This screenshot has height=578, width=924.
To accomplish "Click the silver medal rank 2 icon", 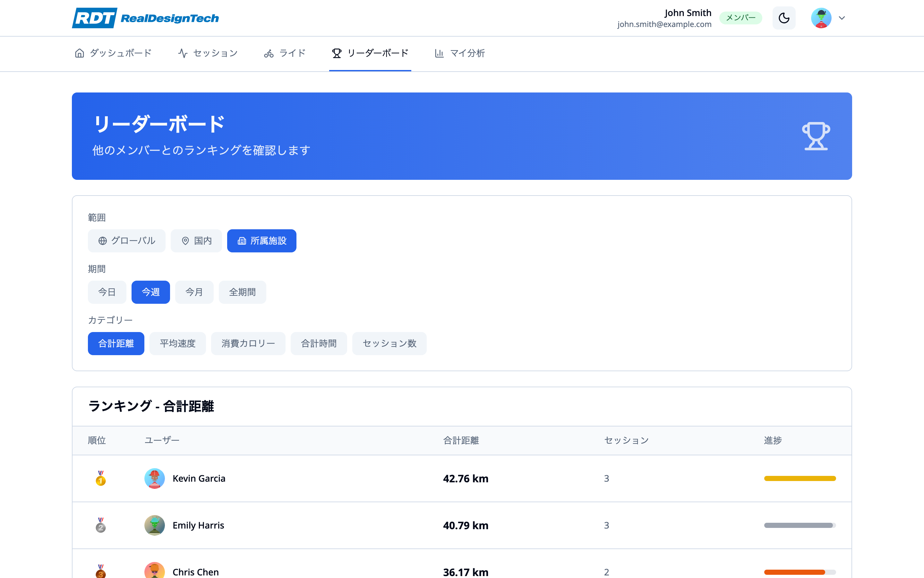I will coord(101,525).
